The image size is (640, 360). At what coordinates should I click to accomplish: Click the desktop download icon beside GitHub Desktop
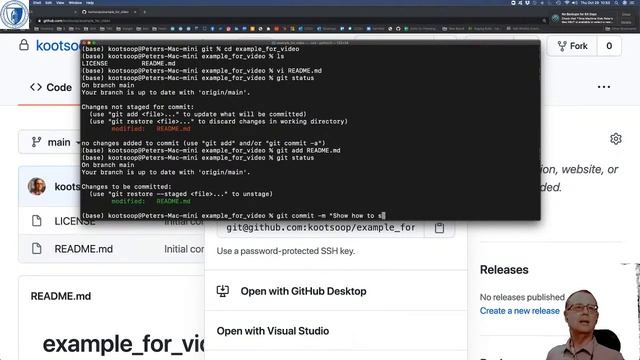tap(223, 291)
